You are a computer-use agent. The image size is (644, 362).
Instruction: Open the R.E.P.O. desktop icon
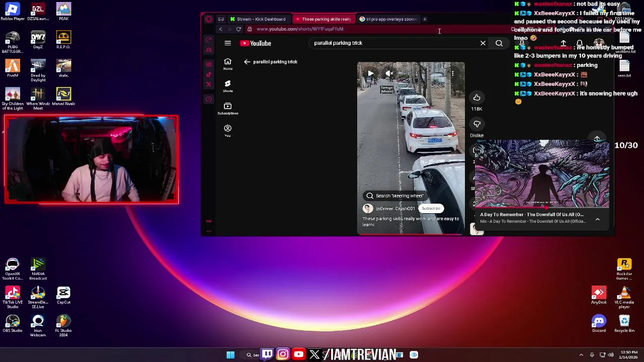63,40
